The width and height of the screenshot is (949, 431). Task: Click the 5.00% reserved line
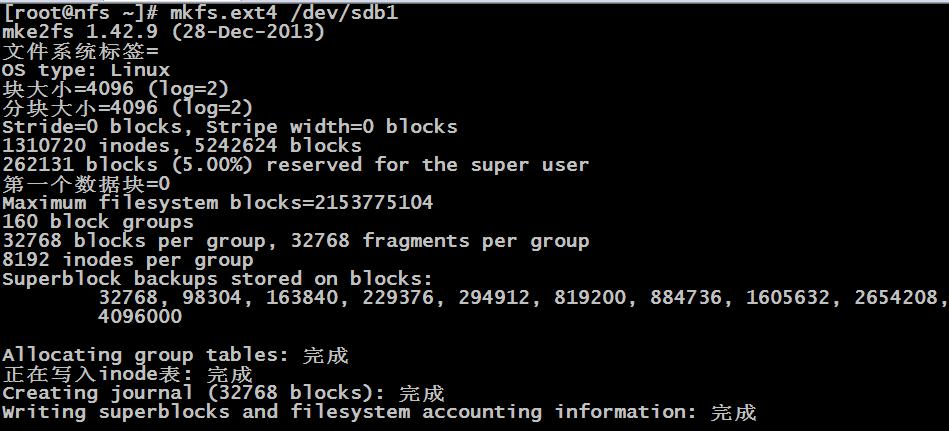(295, 165)
